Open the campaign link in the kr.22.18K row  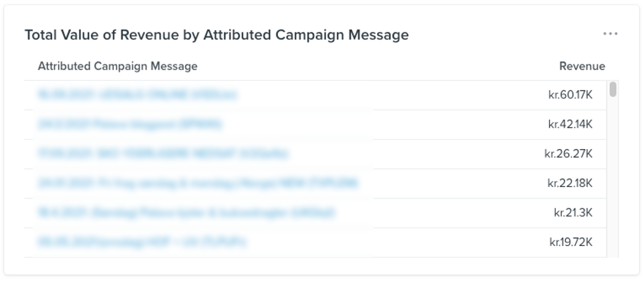(198, 183)
